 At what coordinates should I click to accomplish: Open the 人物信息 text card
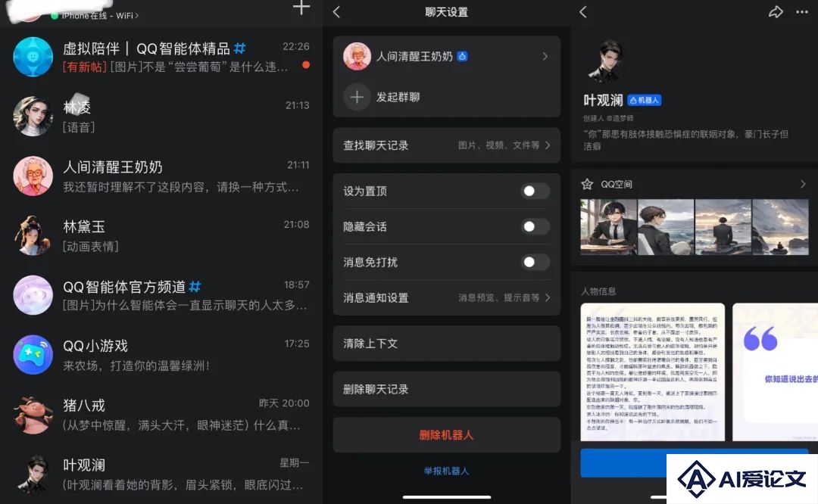click(x=653, y=372)
